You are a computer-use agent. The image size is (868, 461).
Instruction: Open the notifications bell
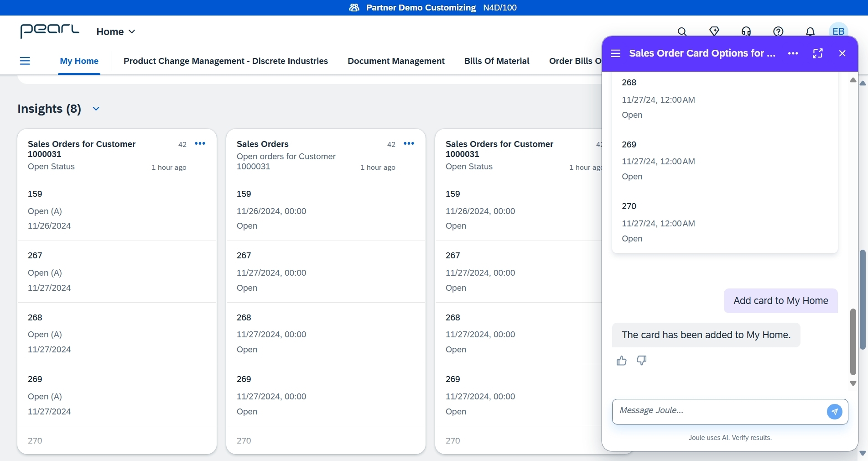click(810, 31)
